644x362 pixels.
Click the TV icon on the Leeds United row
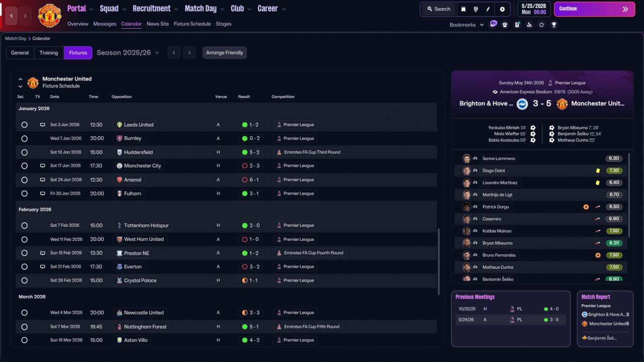[x=43, y=125]
